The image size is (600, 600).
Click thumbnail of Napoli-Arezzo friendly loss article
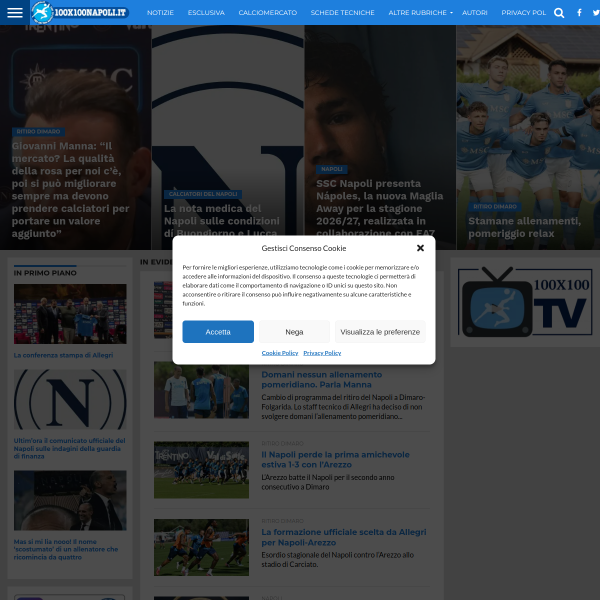(201, 470)
